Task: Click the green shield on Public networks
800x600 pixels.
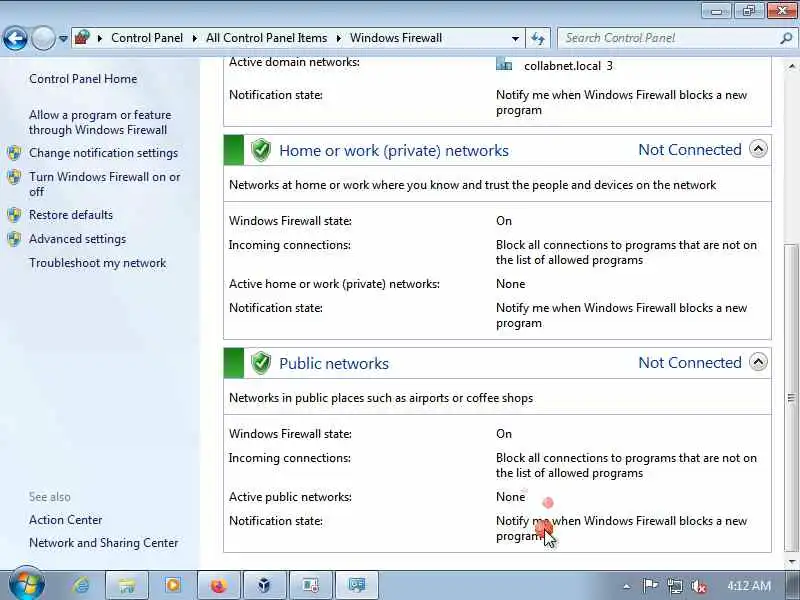Action: point(261,363)
